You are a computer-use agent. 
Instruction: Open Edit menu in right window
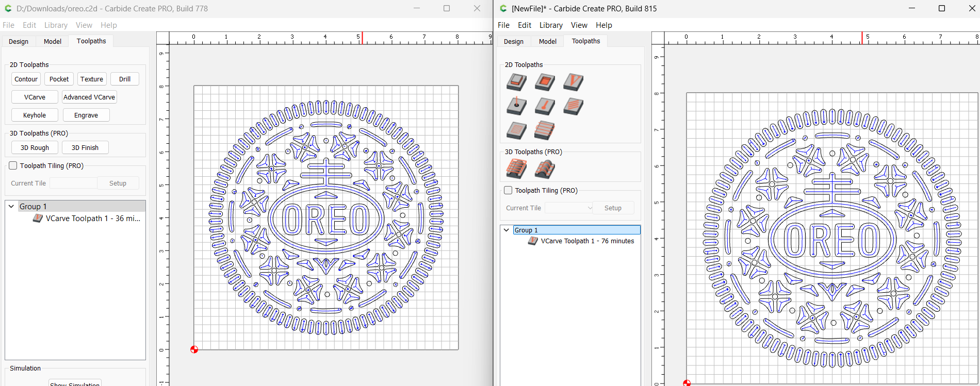pyautogui.click(x=525, y=25)
